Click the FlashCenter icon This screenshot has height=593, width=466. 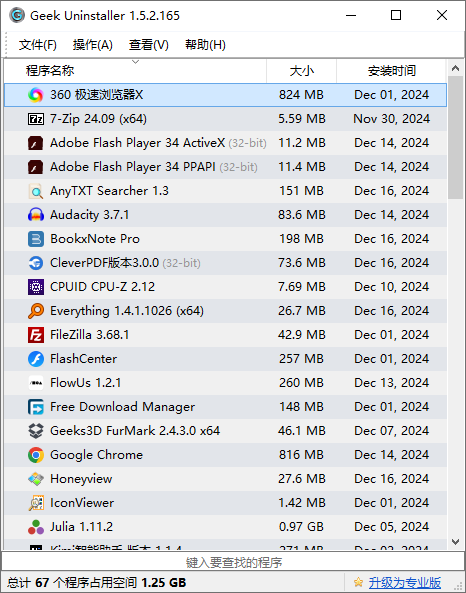pos(36,359)
